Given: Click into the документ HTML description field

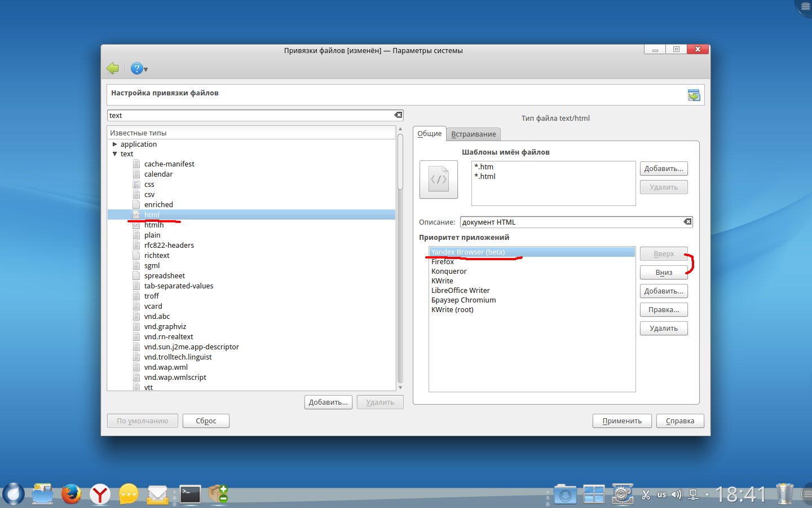Looking at the screenshot, I should pyautogui.click(x=570, y=222).
